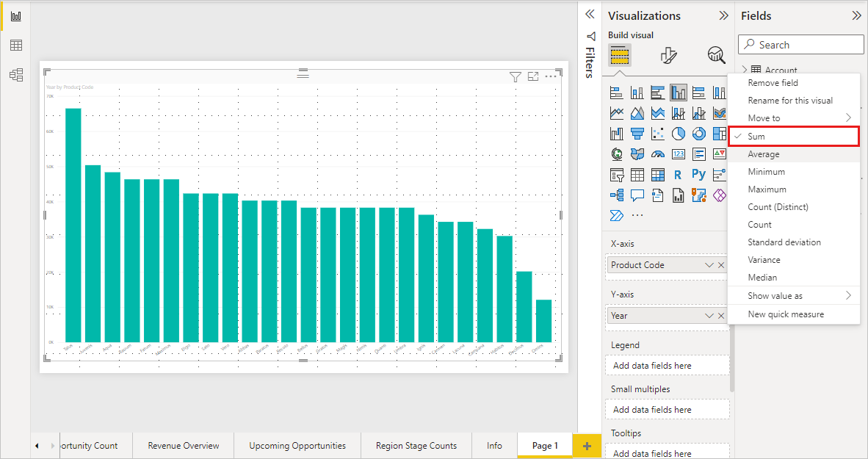868x459 pixels.
Task: Choose the Pie chart visual
Action: coord(678,134)
